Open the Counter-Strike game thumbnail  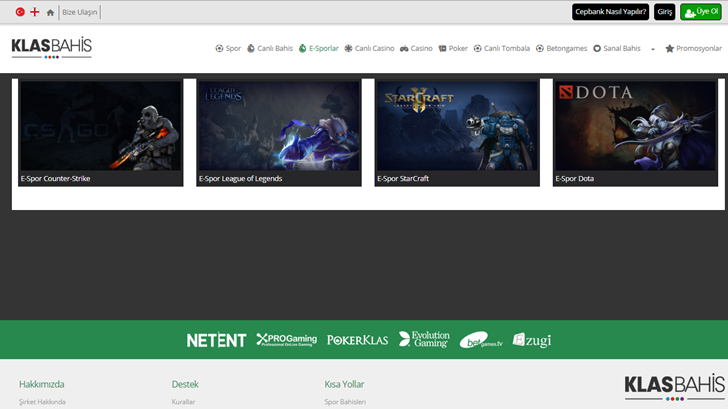coord(101,125)
